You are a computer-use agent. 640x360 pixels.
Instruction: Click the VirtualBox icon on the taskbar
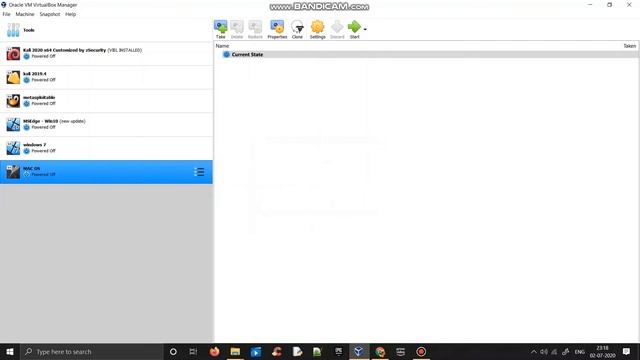point(359,351)
